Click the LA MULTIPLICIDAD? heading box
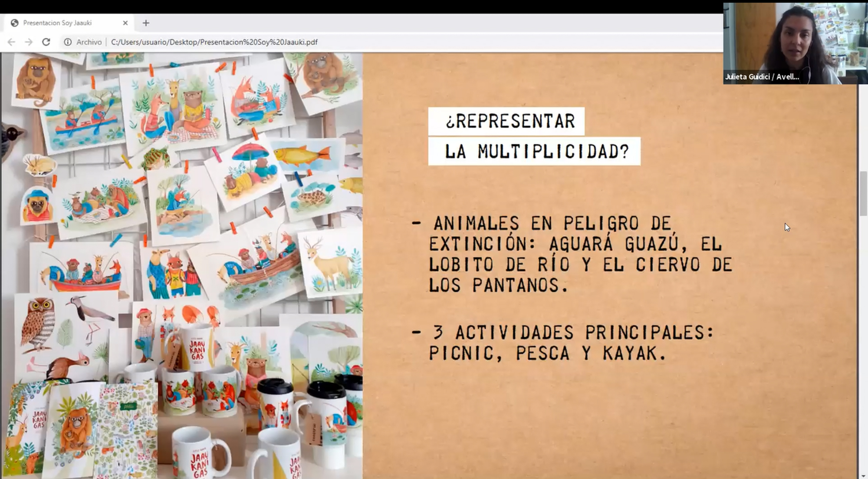Image resolution: width=868 pixels, height=479 pixels. click(534, 151)
